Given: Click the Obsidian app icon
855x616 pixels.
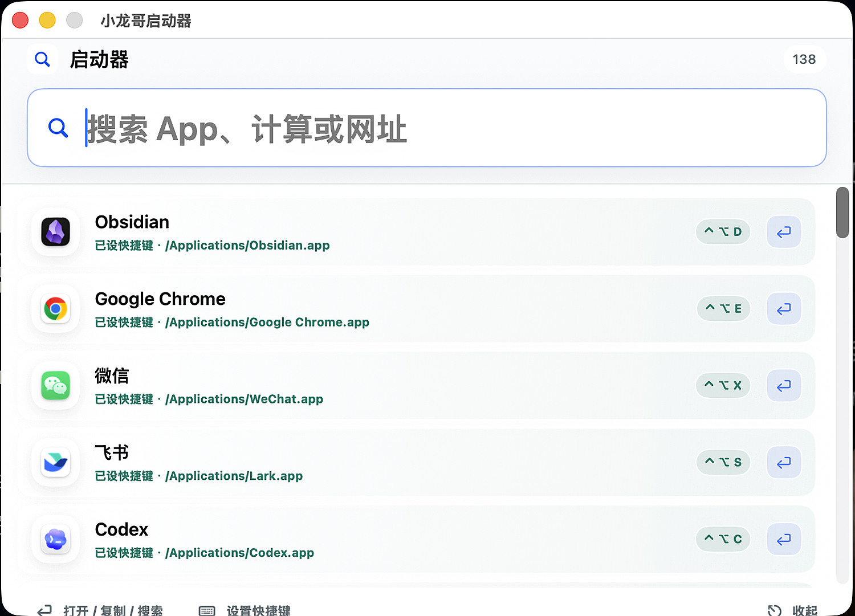Looking at the screenshot, I should tap(56, 232).
